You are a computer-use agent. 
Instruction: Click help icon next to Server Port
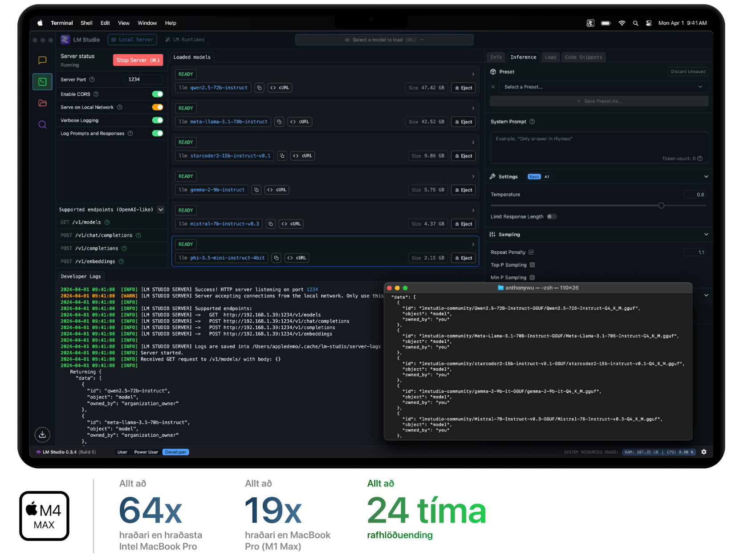coord(92,80)
